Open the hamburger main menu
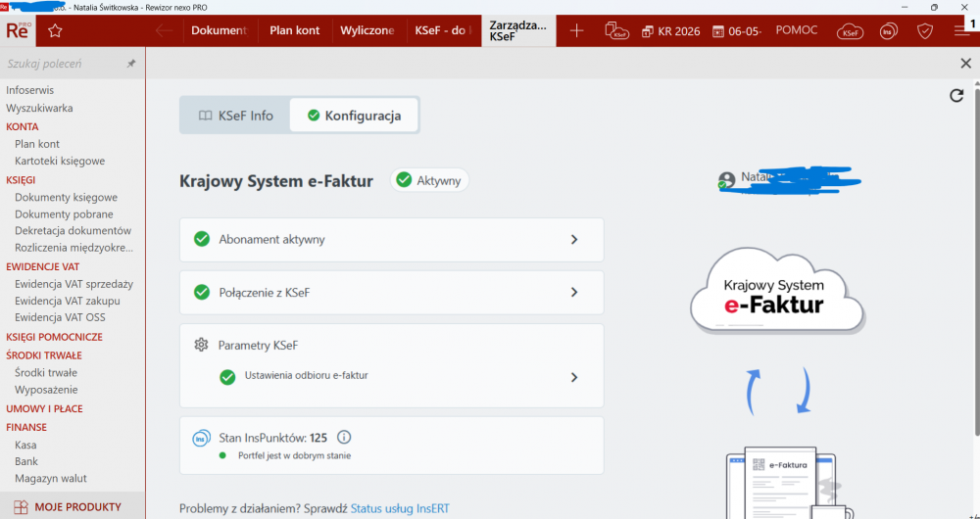Viewport: 980px width, 519px height. [962, 30]
